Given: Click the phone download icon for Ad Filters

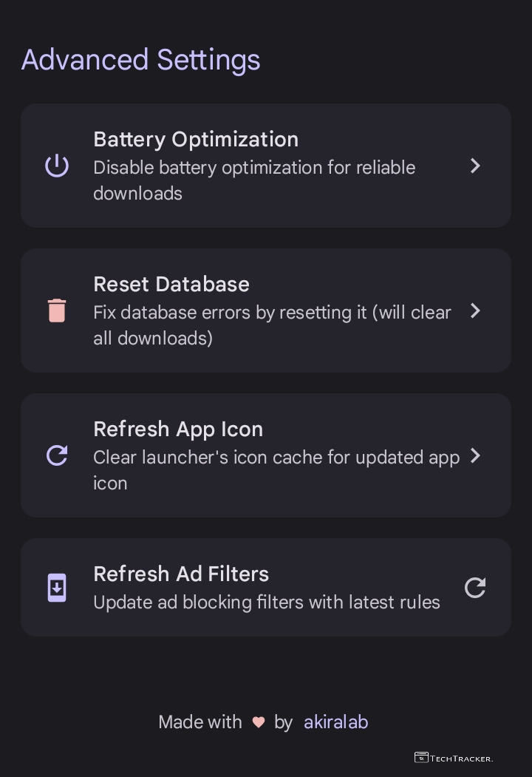Looking at the screenshot, I should click(x=57, y=588).
